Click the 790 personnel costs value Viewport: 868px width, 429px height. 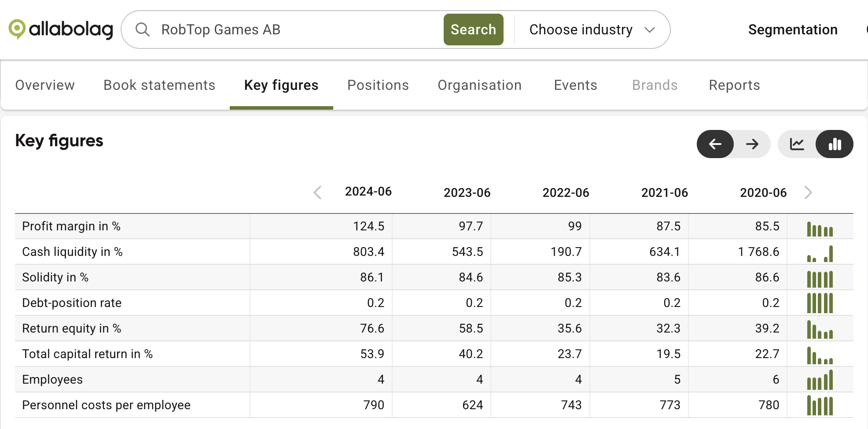coord(374,405)
